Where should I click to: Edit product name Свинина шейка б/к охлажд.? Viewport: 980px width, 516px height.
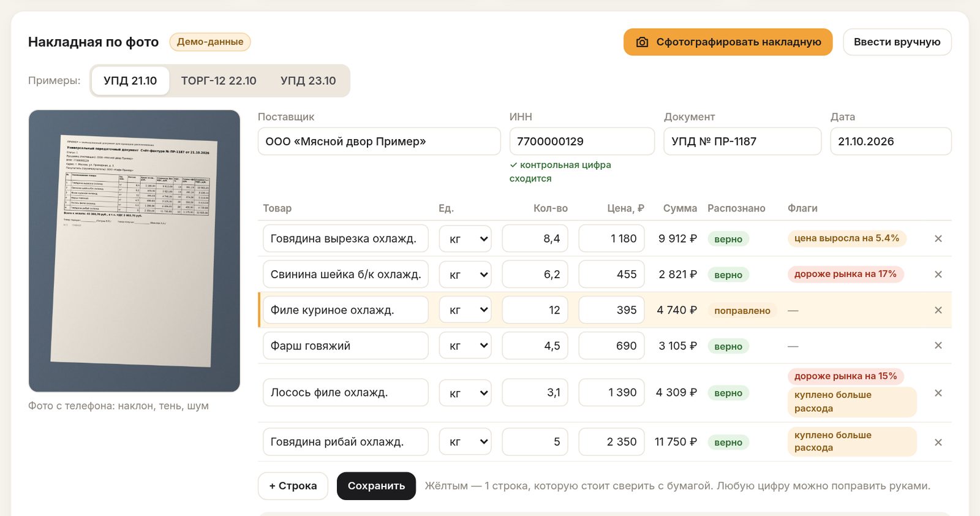point(345,275)
